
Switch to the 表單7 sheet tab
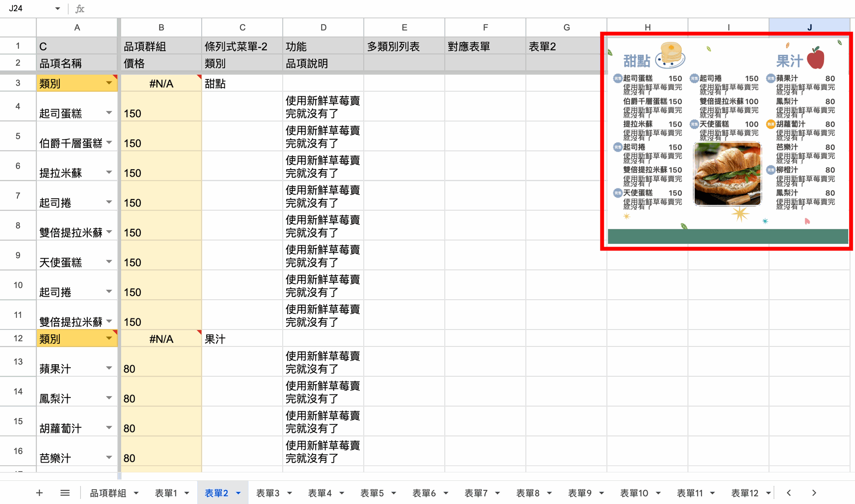pyautogui.click(x=476, y=493)
